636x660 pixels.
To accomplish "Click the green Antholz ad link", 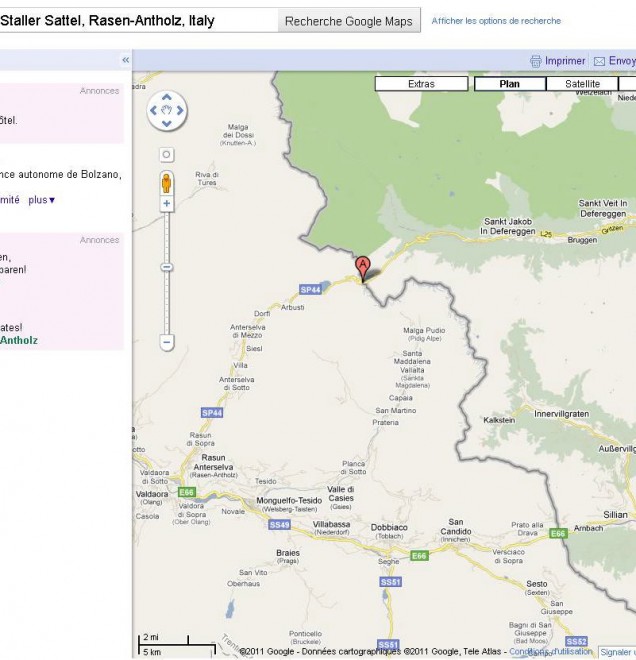I will (19, 340).
